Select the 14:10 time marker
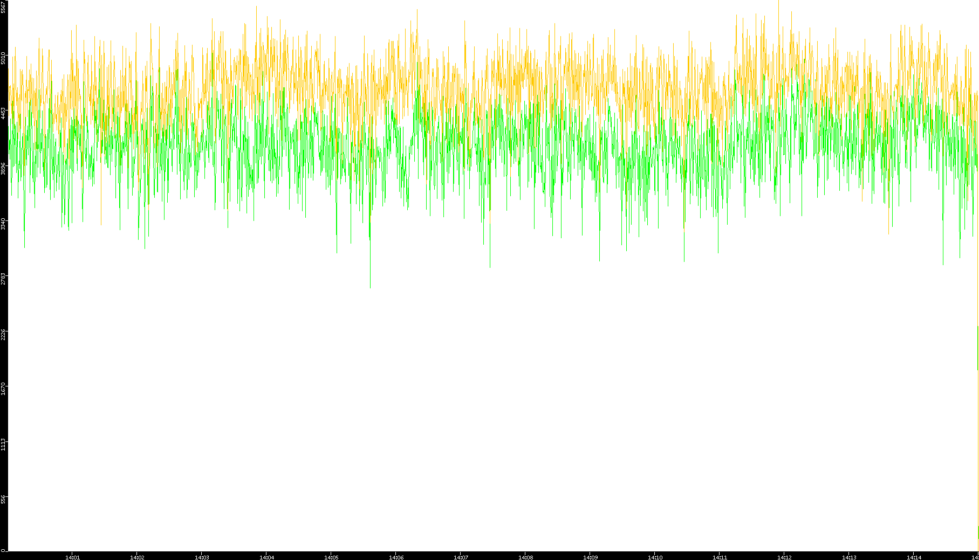The width and height of the screenshot is (979, 560). (x=655, y=557)
